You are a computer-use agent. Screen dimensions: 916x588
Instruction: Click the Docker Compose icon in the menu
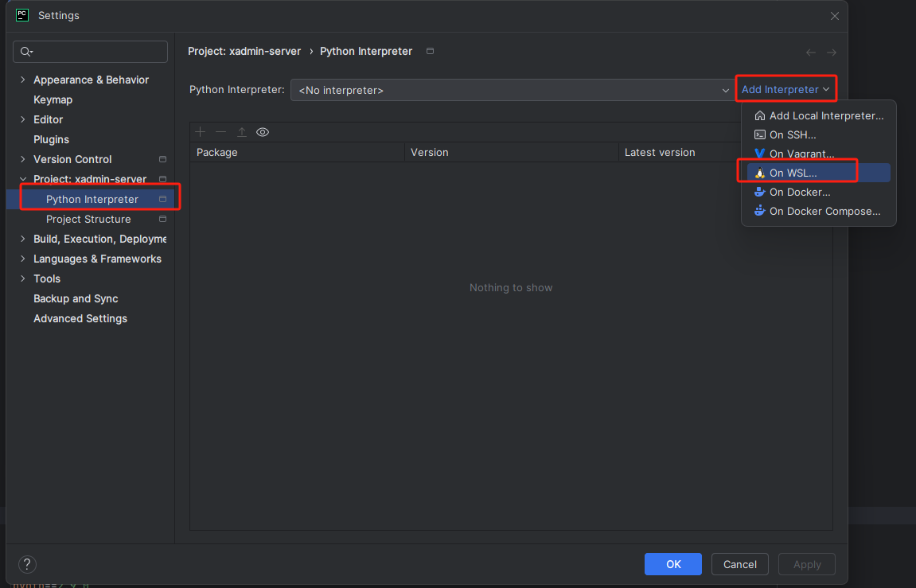pos(759,212)
